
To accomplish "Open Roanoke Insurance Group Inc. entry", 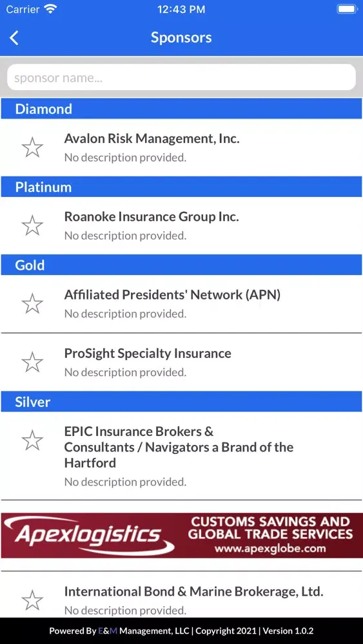I will (182, 226).
